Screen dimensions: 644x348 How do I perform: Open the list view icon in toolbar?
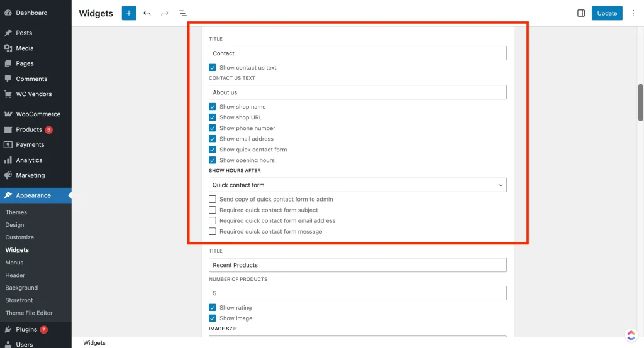pyautogui.click(x=182, y=13)
